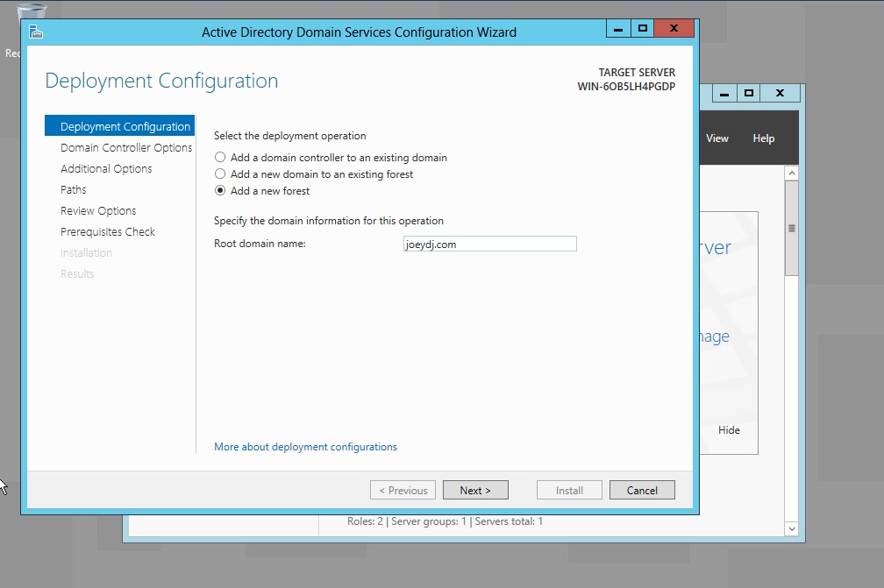884x588 pixels.
Task: Go to the Paths step
Action: (x=74, y=189)
